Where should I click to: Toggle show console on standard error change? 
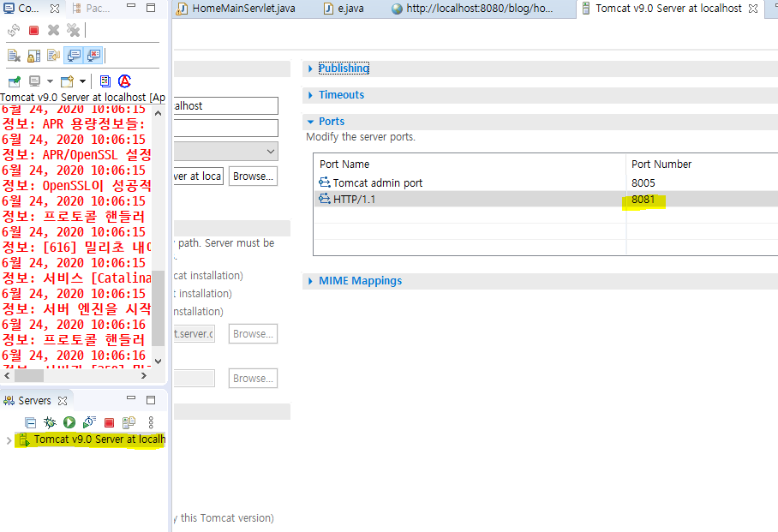tap(93, 55)
